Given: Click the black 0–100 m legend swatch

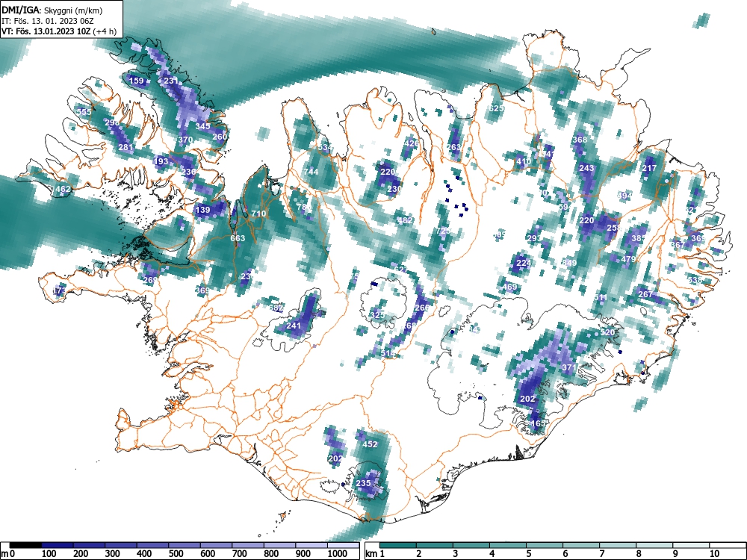Looking at the screenshot, I should [25, 545].
